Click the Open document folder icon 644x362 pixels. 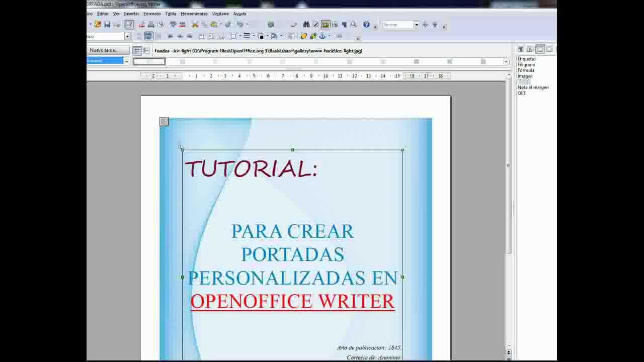(98, 24)
